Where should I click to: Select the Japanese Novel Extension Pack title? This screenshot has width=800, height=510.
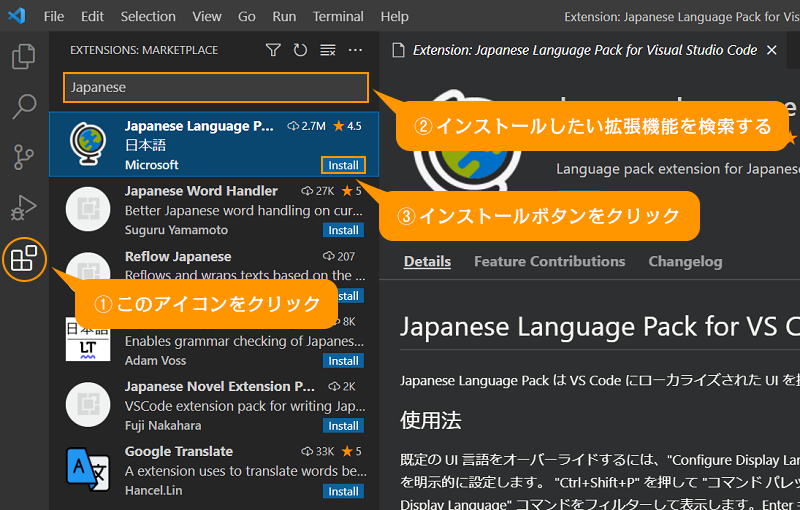pos(219,386)
